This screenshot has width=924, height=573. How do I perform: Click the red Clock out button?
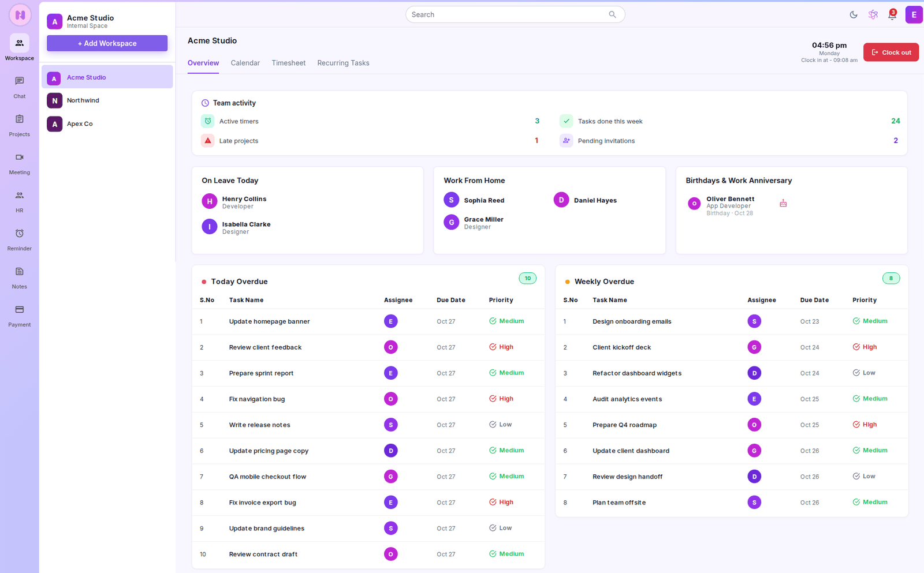pyautogui.click(x=891, y=53)
